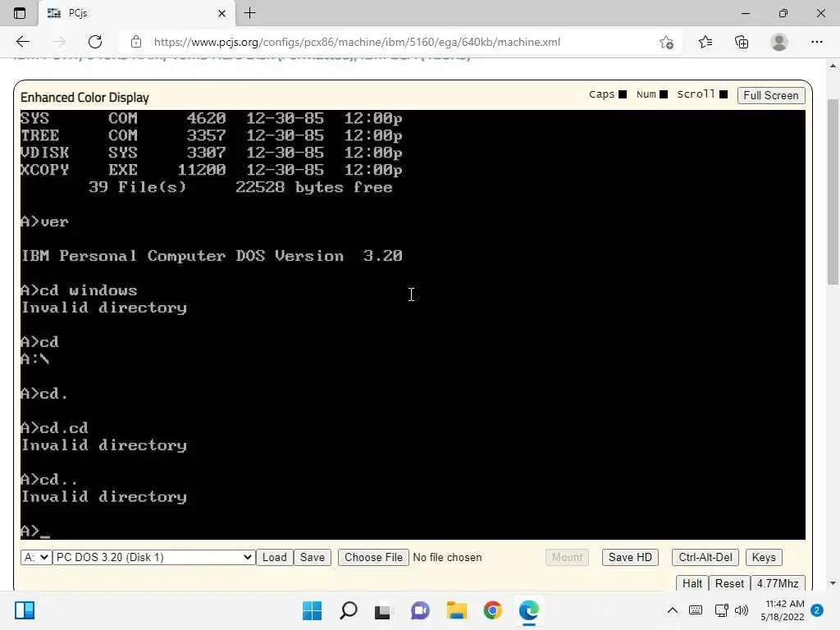
Task: Click the address bar URL
Action: 357,42
